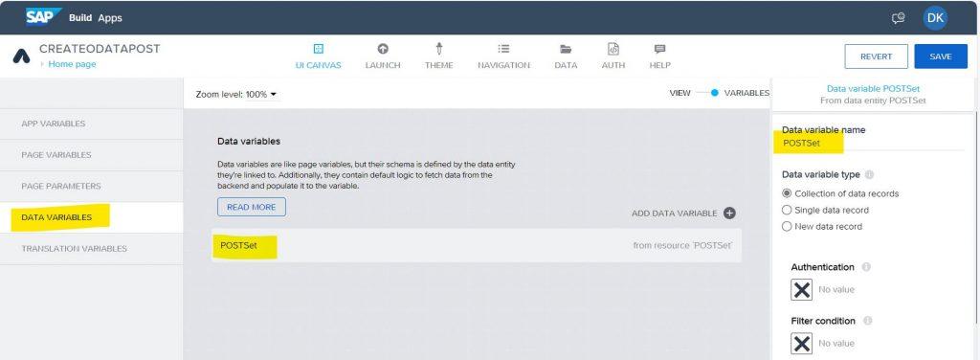The image size is (980, 360).
Task: Open the Data folder icon
Action: pyautogui.click(x=566, y=49)
